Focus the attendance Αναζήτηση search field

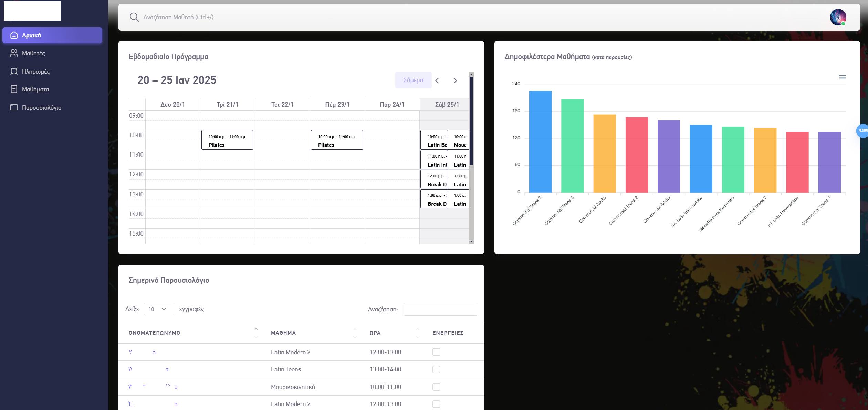click(440, 309)
